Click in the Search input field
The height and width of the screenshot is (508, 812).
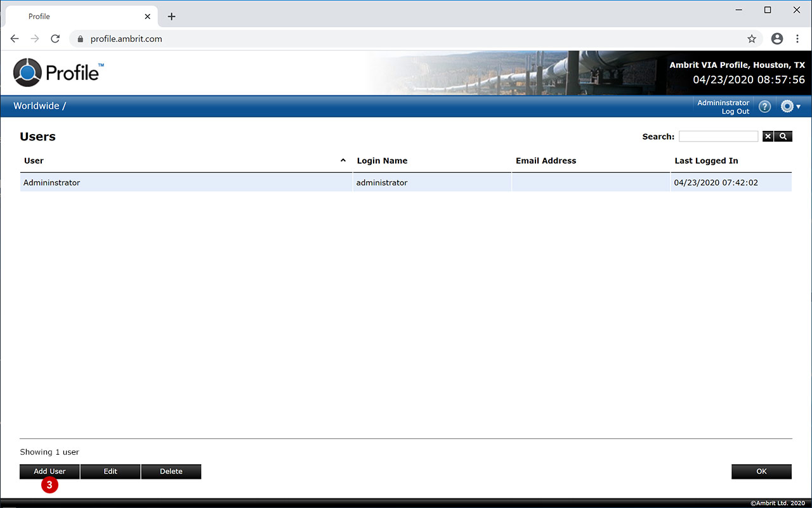click(x=718, y=137)
